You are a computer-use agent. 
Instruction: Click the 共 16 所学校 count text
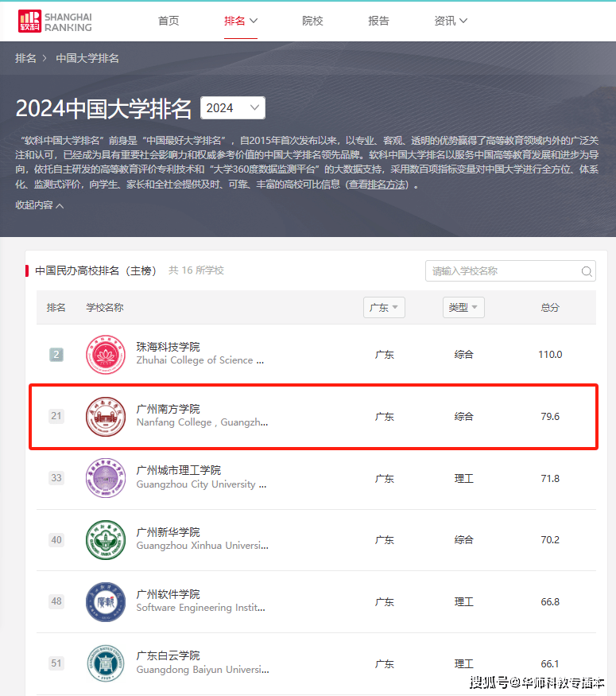pyautogui.click(x=196, y=270)
